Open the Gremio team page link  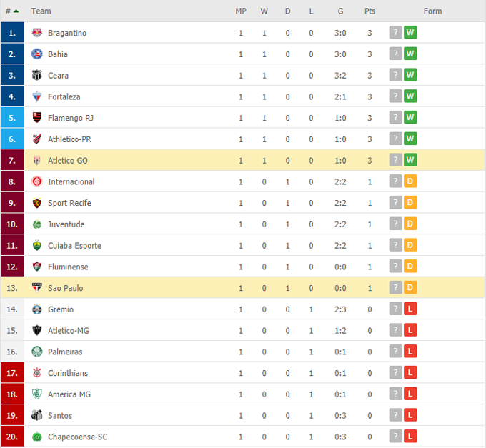61,309
